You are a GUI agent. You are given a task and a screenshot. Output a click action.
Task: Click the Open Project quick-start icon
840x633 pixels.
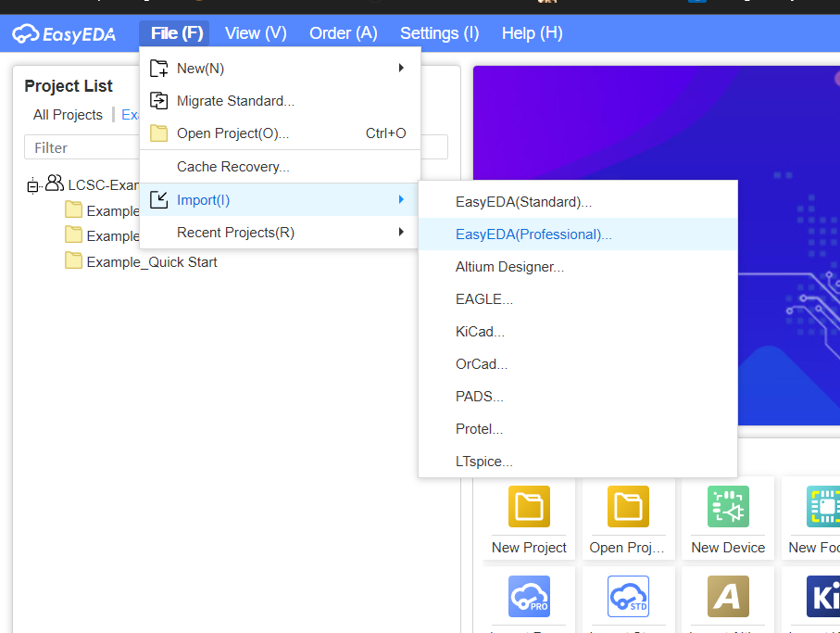629,507
